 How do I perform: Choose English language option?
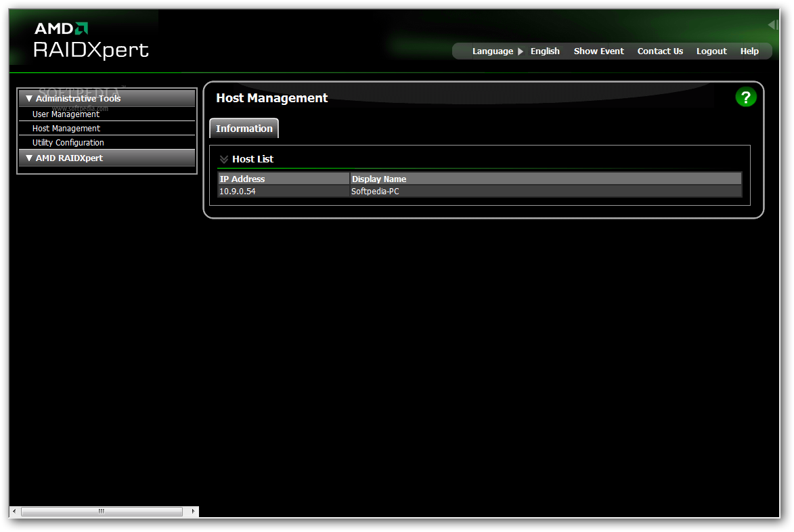point(545,51)
